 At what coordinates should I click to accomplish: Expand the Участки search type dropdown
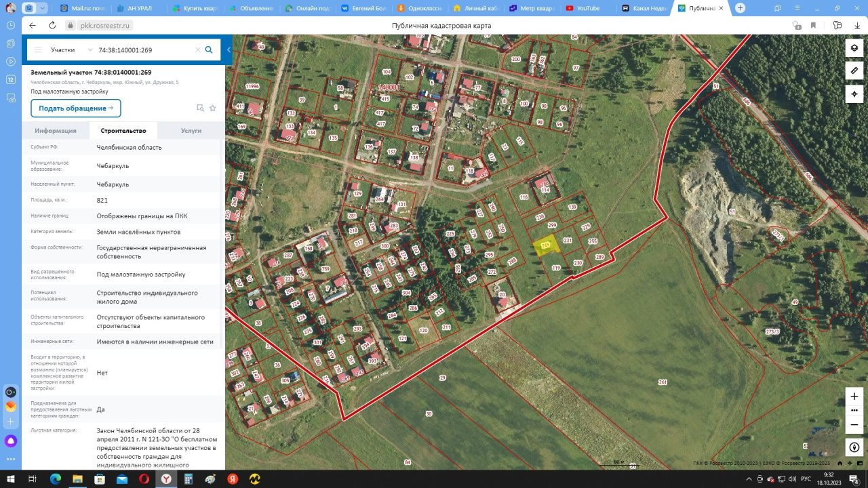pyautogui.click(x=71, y=49)
